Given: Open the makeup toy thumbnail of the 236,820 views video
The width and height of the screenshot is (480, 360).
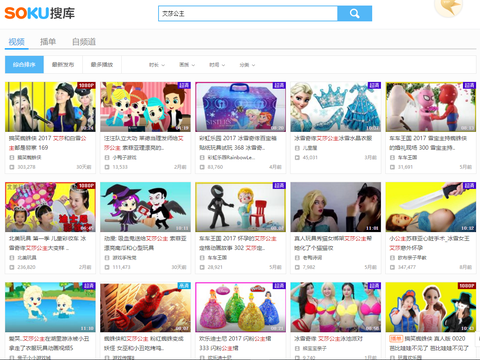Looking at the screenshot, I should [50, 207].
